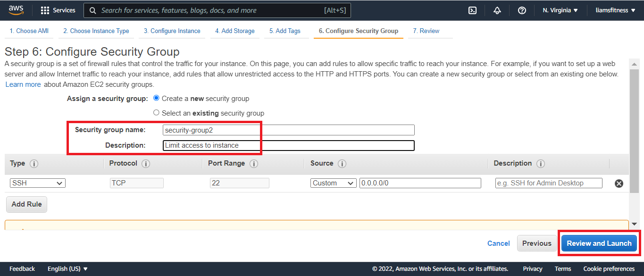The image size is (644, 276).
Task: Go to the 4. Add Storage tab
Action: [234, 31]
